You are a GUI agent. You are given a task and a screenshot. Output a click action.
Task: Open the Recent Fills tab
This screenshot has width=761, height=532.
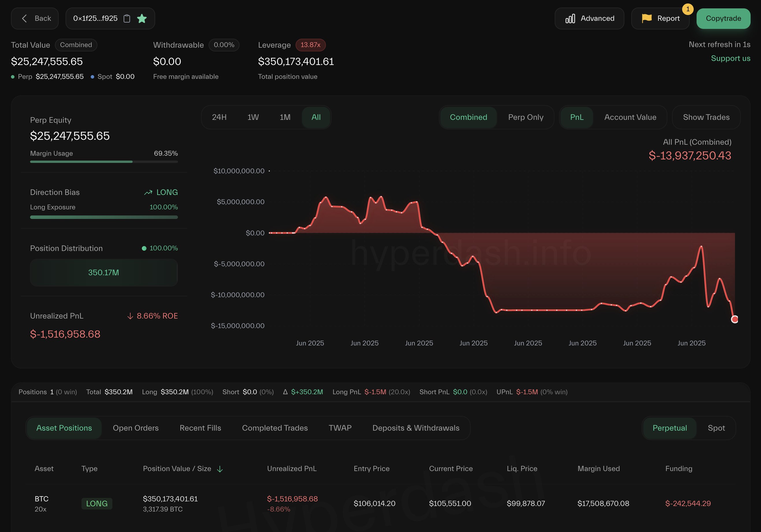click(x=200, y=428)
